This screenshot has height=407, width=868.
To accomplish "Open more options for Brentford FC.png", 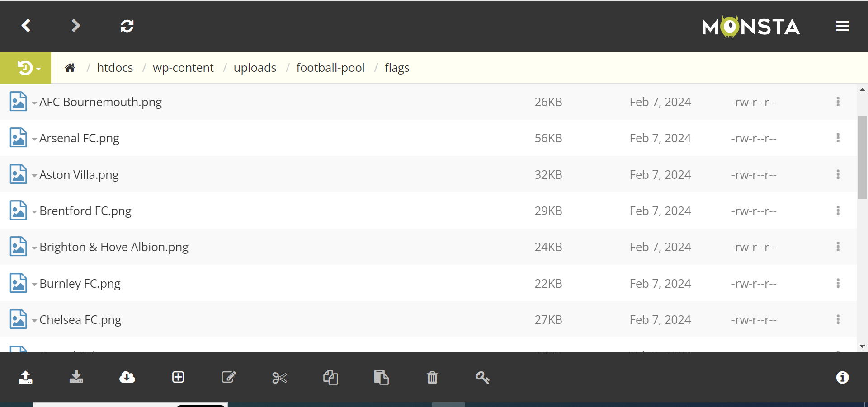I will point(838,211).
